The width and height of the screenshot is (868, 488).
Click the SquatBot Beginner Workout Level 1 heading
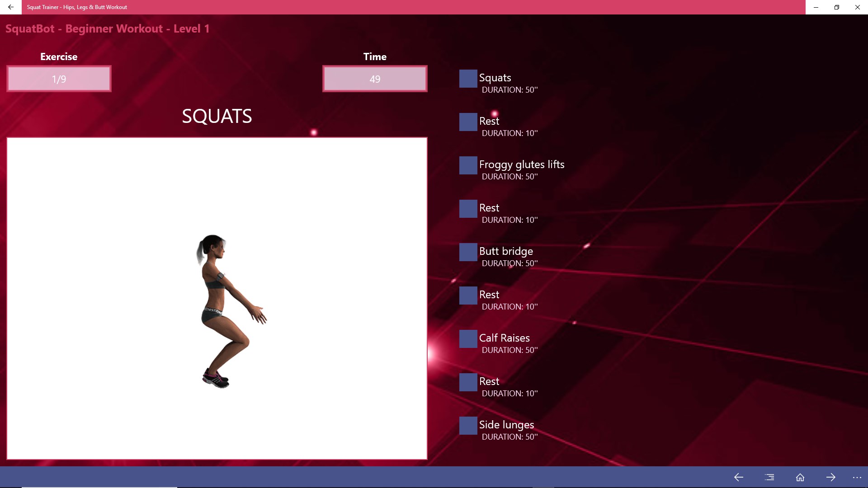107,28
